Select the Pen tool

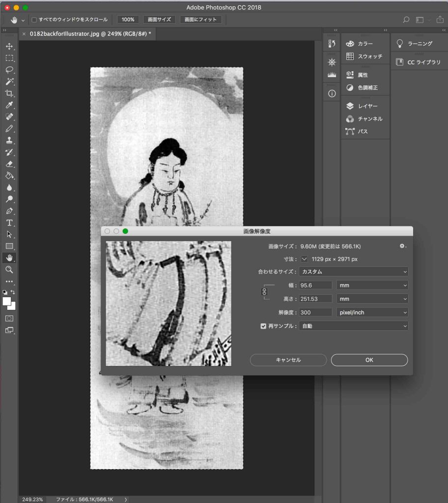[x=9, y=211]
